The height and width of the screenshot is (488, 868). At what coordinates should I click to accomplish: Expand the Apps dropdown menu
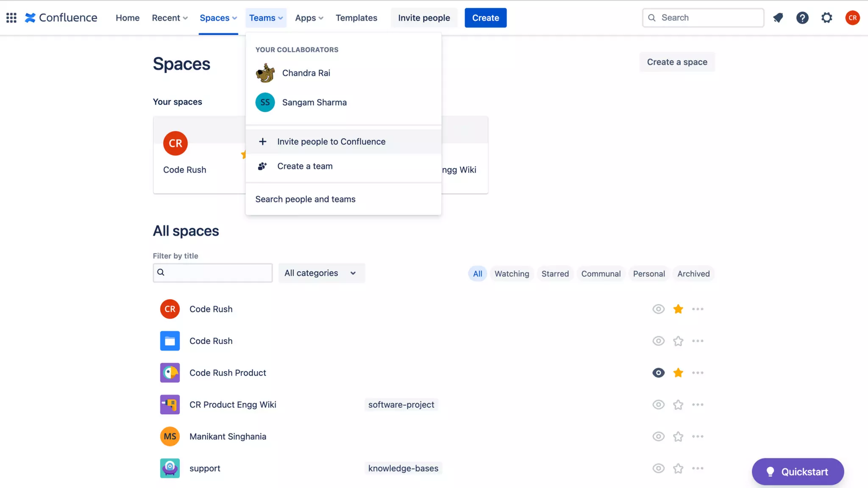click(x=309, y=18)
